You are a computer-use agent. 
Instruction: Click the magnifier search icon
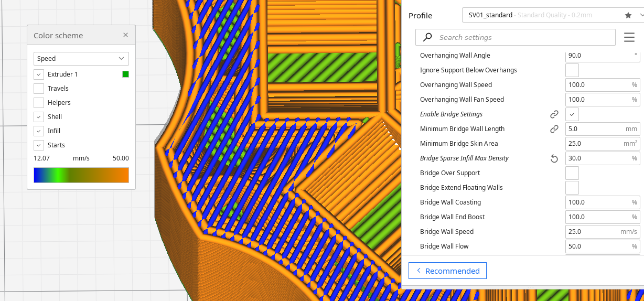[428, 37]
